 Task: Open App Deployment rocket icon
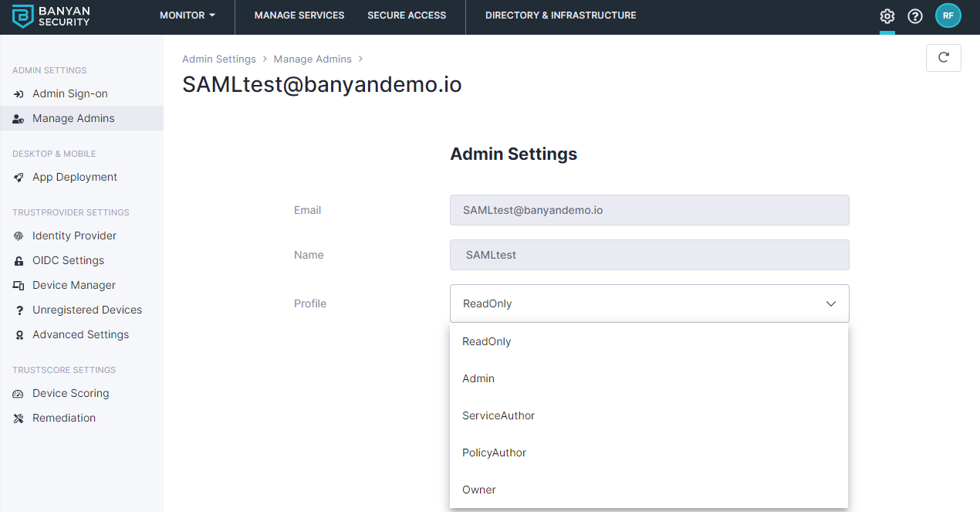pos(19,178)
